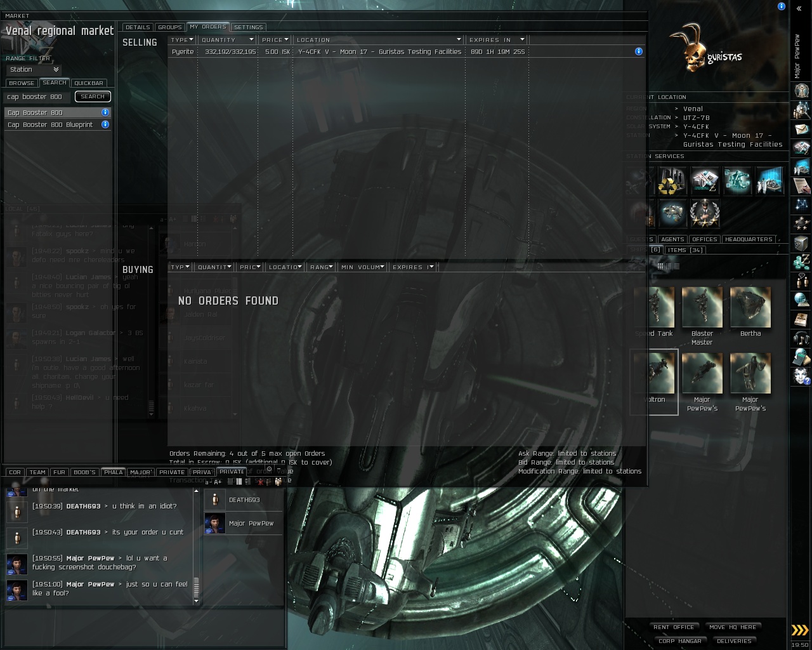
Task: Switch to the Items [34] hangar tab
Action: (685, 250)
